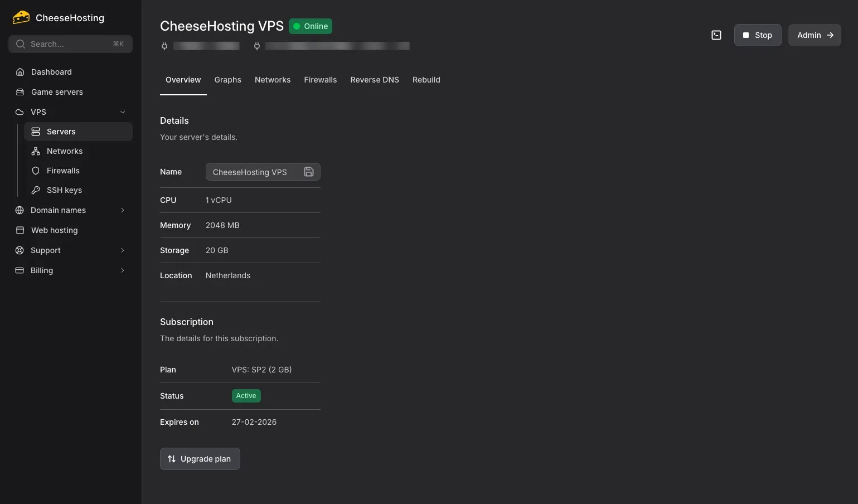This screenshot has width=858, height=504.
Task: Open the Rebuild tab
Action: click(x=426, y=80)
